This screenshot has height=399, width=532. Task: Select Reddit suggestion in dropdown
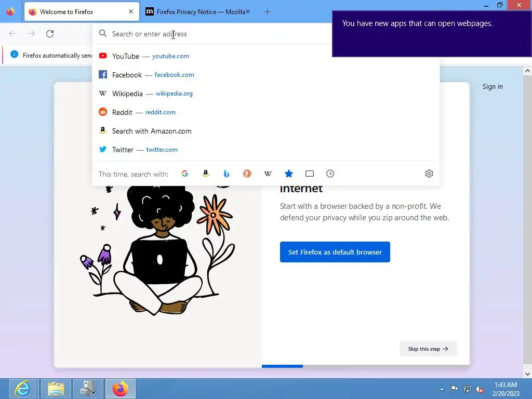pyautogui.click(x=266, y=112)
